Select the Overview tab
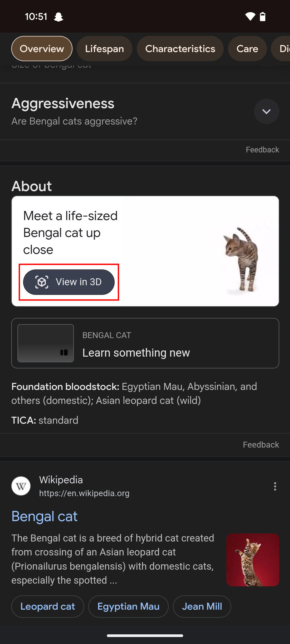 [42, 49]
